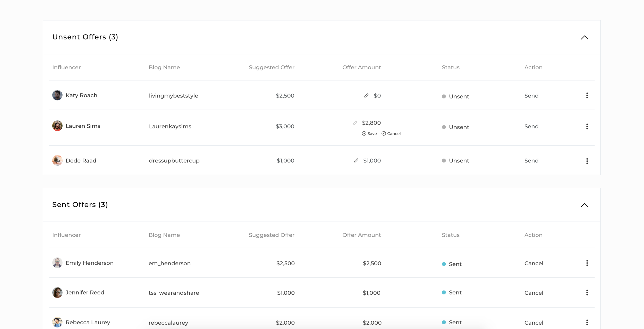Click the checkmark Save icon under Lauren Sims' edit
Screen dimensions: 644x329
[364, 133]
